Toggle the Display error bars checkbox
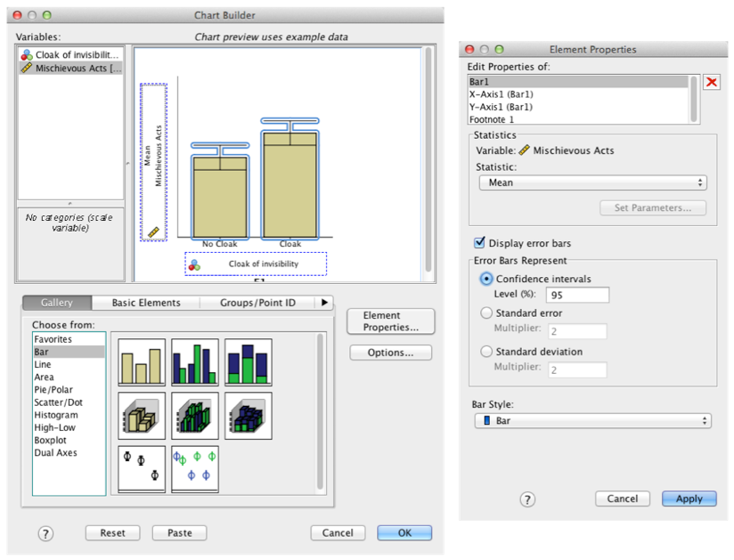The width and height of the screenshot is (734, 560). (481, 243)
